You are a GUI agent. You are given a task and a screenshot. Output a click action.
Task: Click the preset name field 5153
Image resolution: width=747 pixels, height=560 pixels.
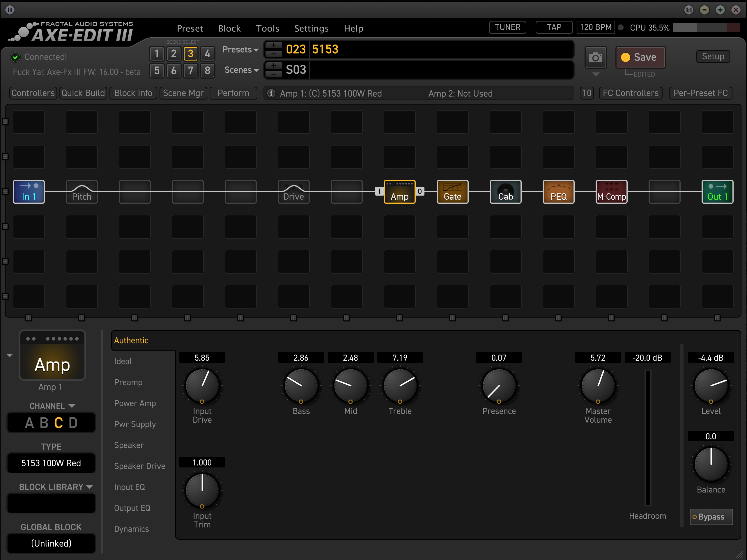click(442, 49)
